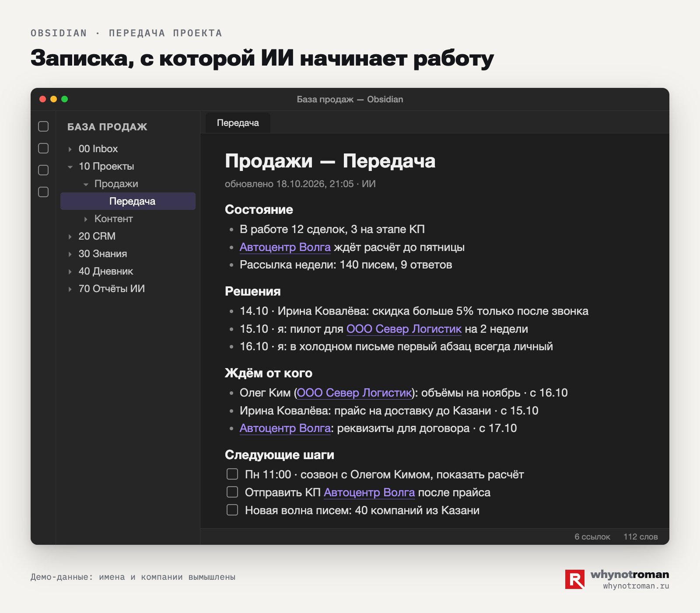
Task: Minimize the window with the yellow button
Action: coord(53,99)
